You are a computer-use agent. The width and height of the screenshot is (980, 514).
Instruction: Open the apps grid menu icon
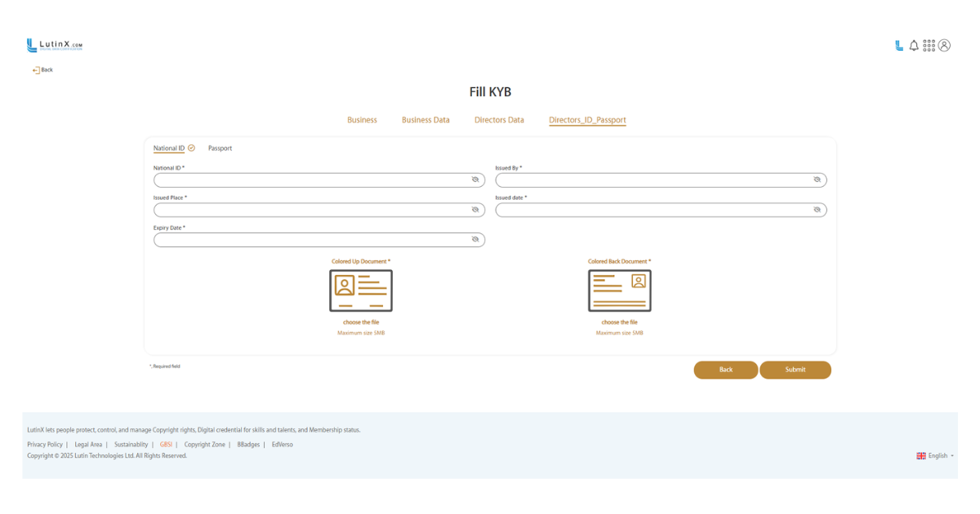click(929, 46)
